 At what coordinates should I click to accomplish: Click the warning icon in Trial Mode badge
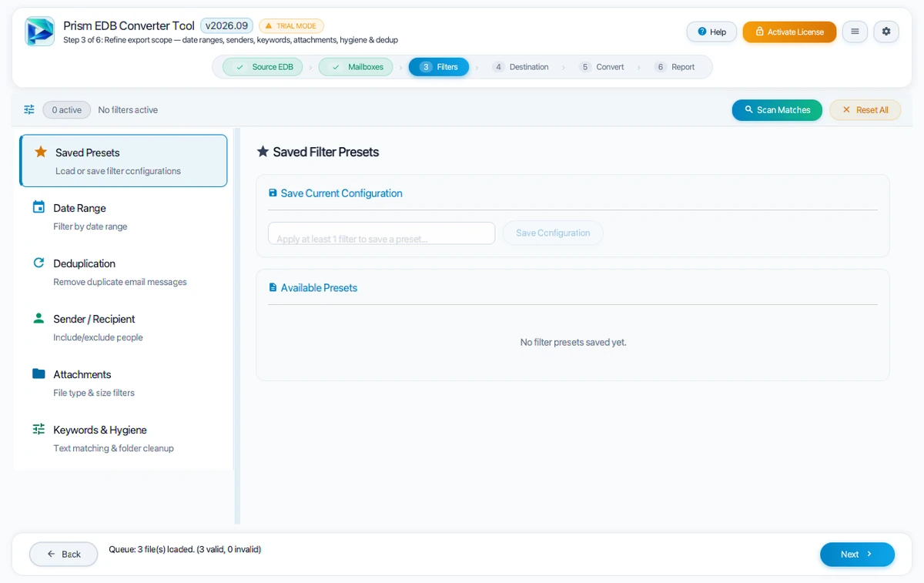point(269,25)
